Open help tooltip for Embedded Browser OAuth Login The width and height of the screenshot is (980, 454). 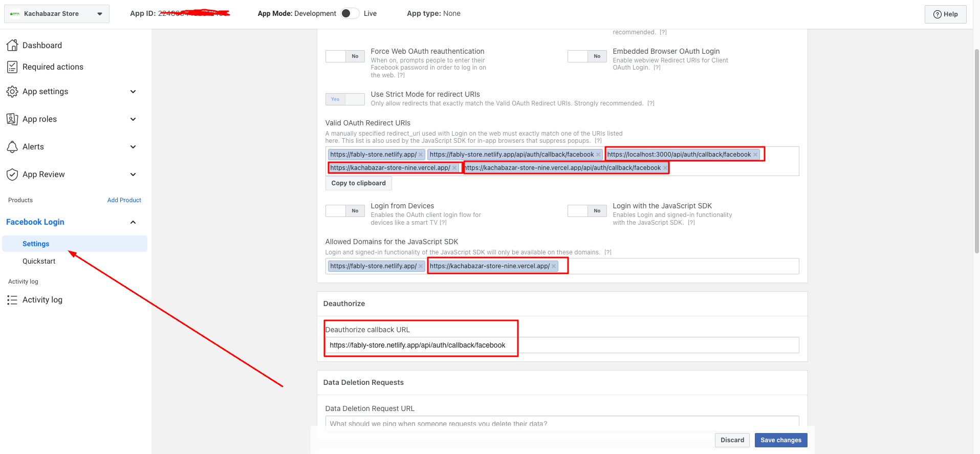[x=657, y=68]
